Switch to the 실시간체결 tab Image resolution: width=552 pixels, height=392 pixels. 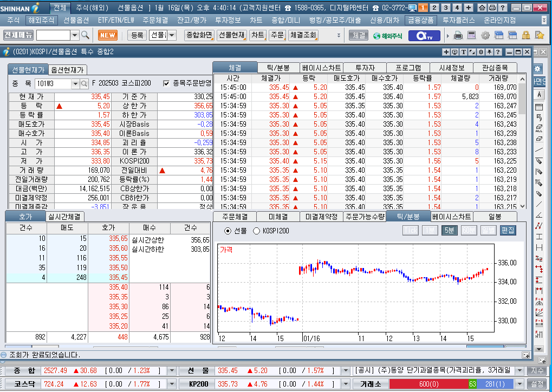[x=64, y=217]
